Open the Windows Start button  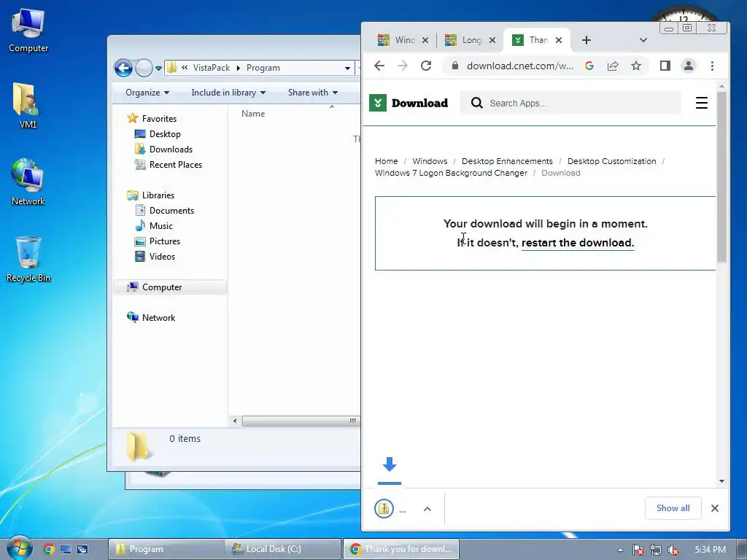[18, 548]
